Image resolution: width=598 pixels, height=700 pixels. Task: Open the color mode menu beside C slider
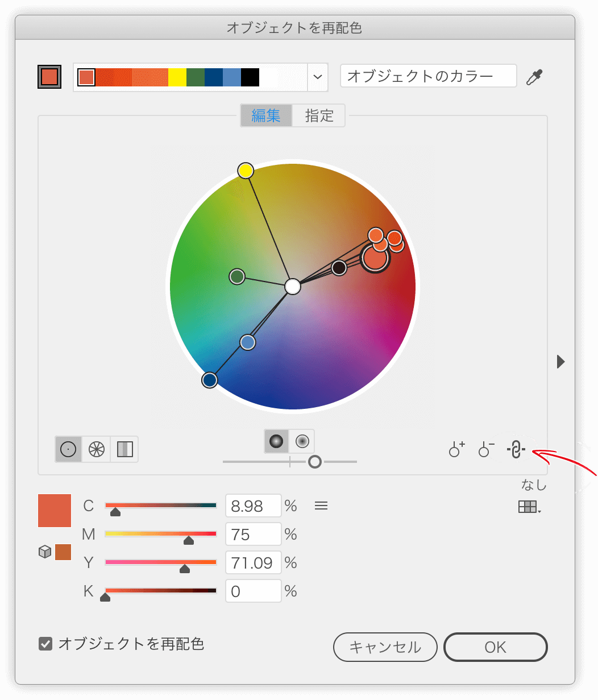click(321, 506)
